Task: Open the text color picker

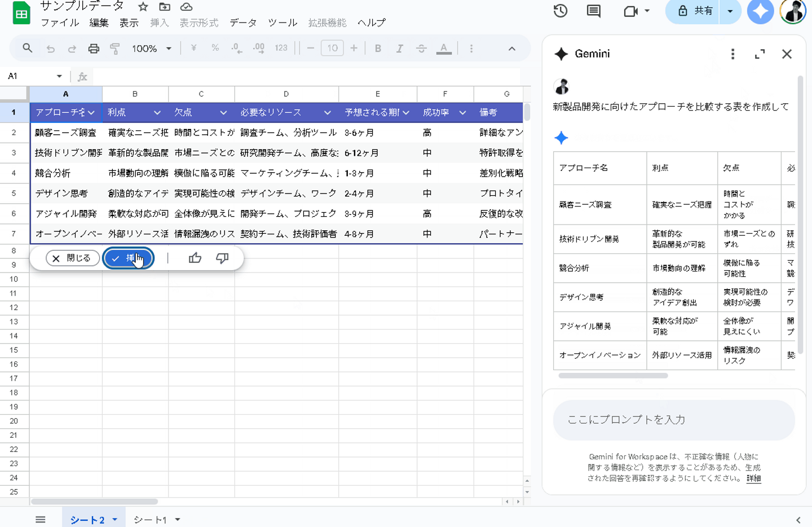Action: click(x=444, y=49)
